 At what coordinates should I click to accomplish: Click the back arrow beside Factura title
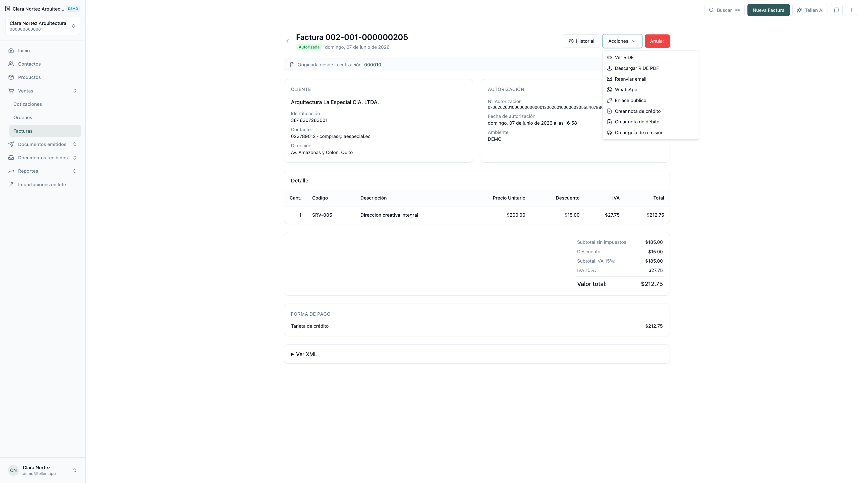pyautogui.click(x=287, y=41)
